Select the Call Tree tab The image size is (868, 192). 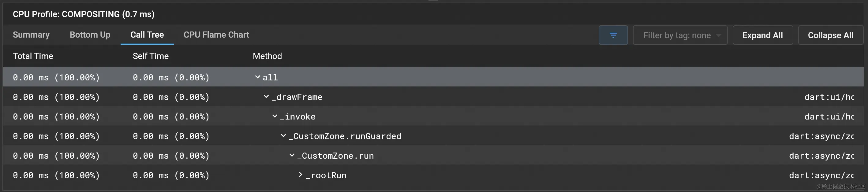tap(147, 35)
